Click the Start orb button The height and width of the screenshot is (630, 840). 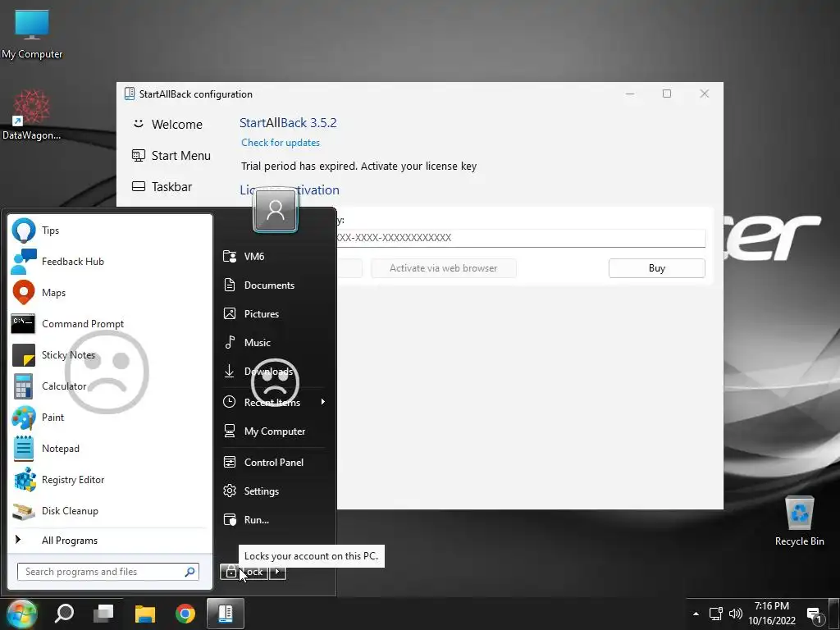point(21,614)
